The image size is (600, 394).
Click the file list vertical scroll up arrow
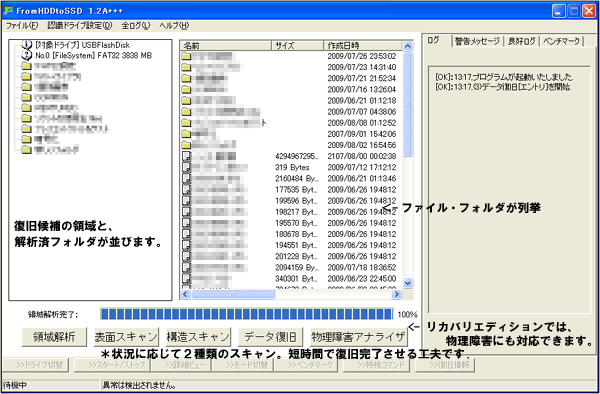click(x=408, y=46)
